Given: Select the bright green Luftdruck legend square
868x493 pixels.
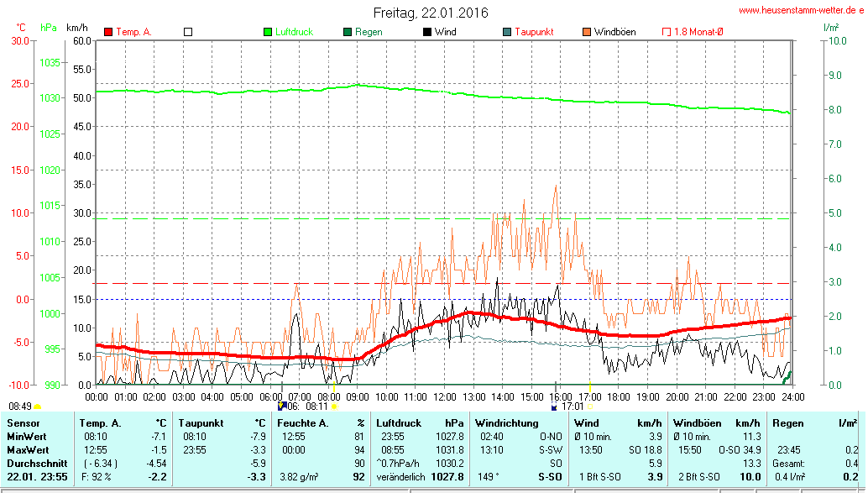Looking at the screenshot, I should 269,32.
